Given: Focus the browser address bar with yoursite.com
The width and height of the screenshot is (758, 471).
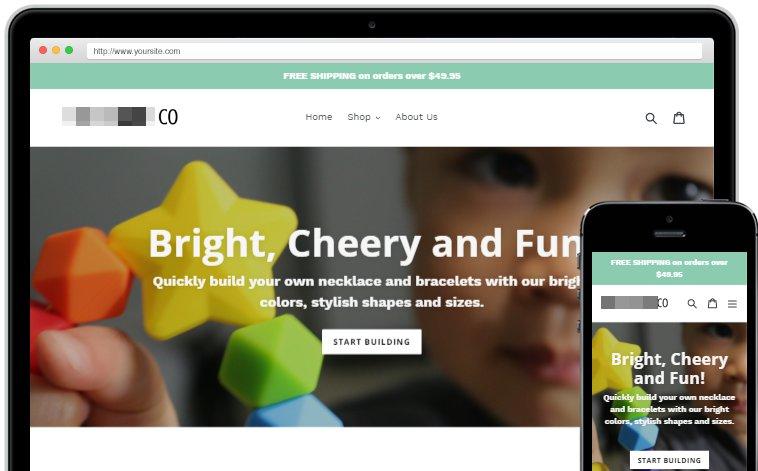Looking at the screenshot, I should click(x=394, y=51).
